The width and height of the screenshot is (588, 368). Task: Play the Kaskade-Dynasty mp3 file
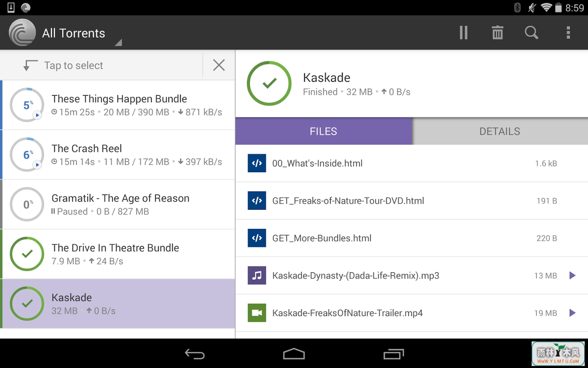[x=572, y=276]
